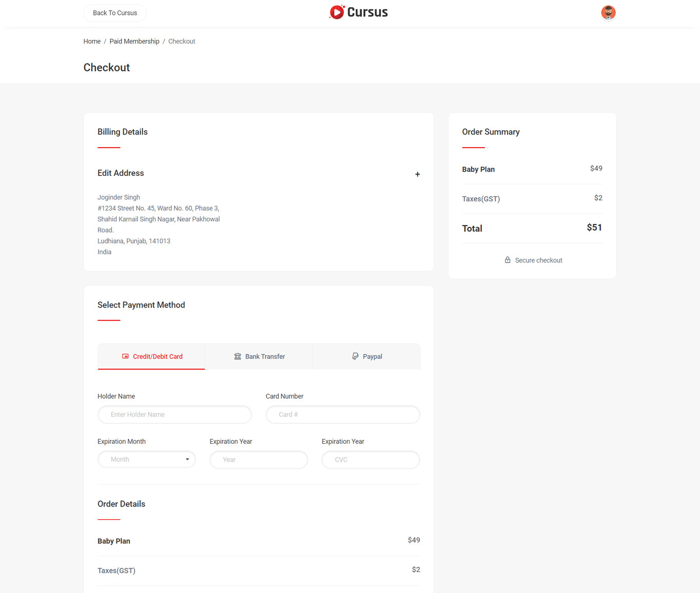Click the Paypal logo icon
The height and width of the screenshot is (593, 700).
click(x=355, y=356)
